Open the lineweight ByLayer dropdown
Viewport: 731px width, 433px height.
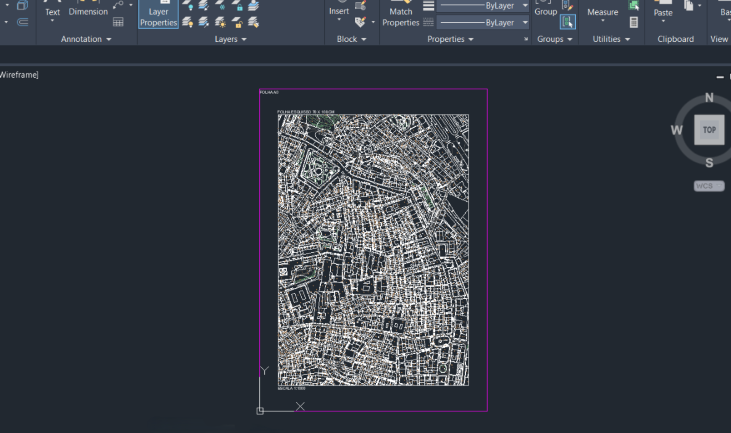[x=484, y=6]
